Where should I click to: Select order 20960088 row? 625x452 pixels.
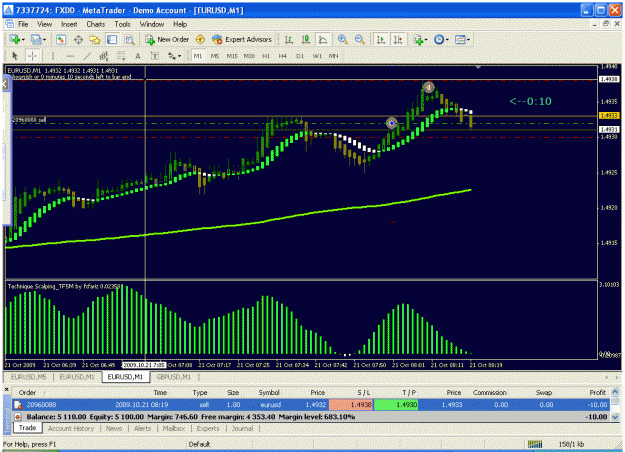[x=311, y=405]
